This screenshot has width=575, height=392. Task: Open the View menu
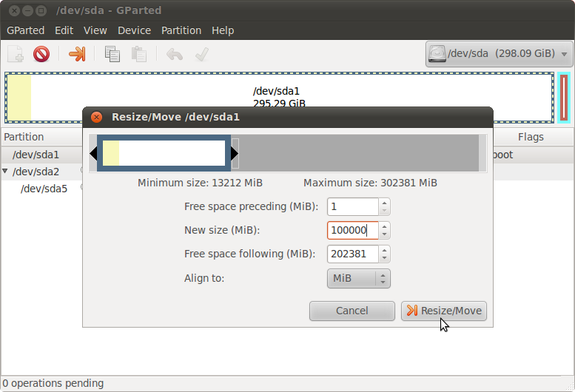[95, 30]
